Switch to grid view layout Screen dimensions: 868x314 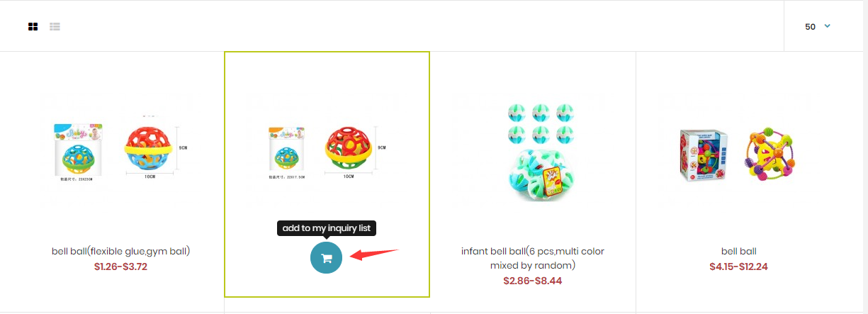[33, 27]
